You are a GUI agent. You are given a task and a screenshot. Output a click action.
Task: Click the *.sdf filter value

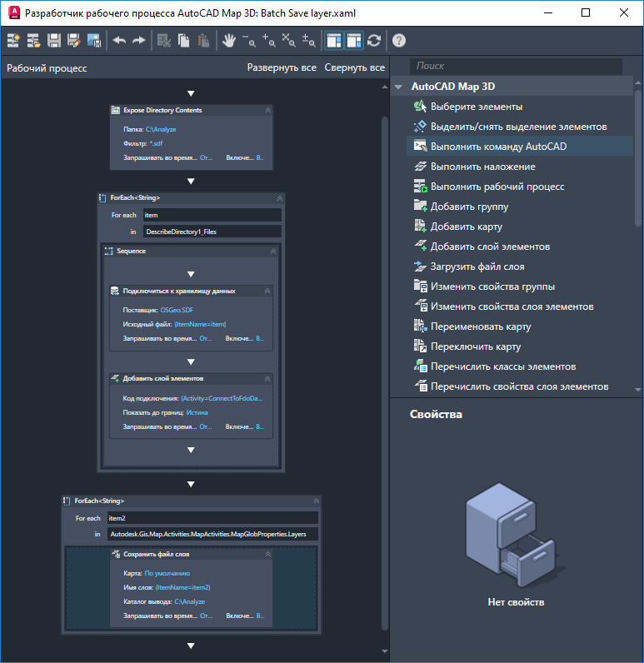[x=156, y=144]
